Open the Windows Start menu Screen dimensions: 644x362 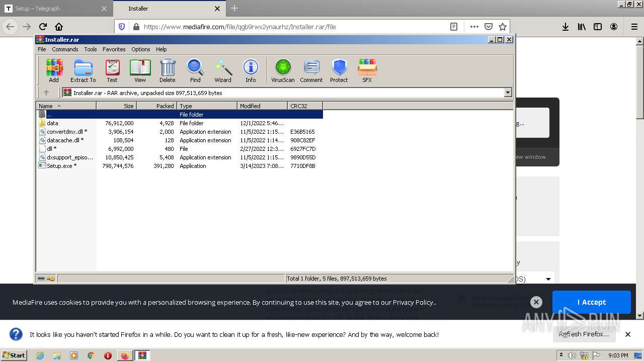[14, 355]
